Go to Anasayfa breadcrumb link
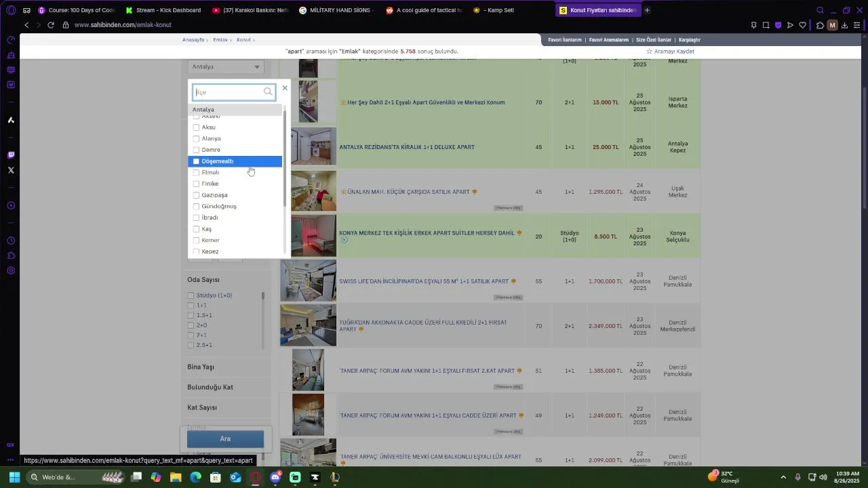This screenshot has height=488, width=868. pyautogui.click(x=193, y=40)
